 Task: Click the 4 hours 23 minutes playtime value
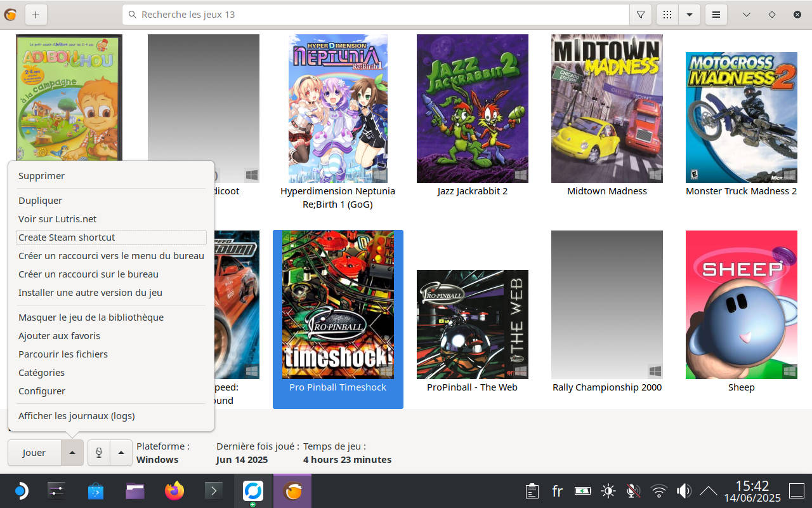tap(347, 460)
